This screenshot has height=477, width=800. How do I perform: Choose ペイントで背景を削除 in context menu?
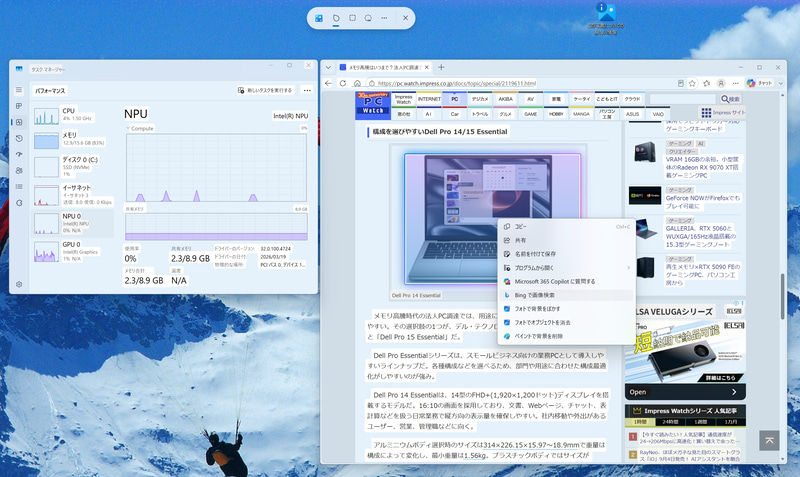(566, 336)
